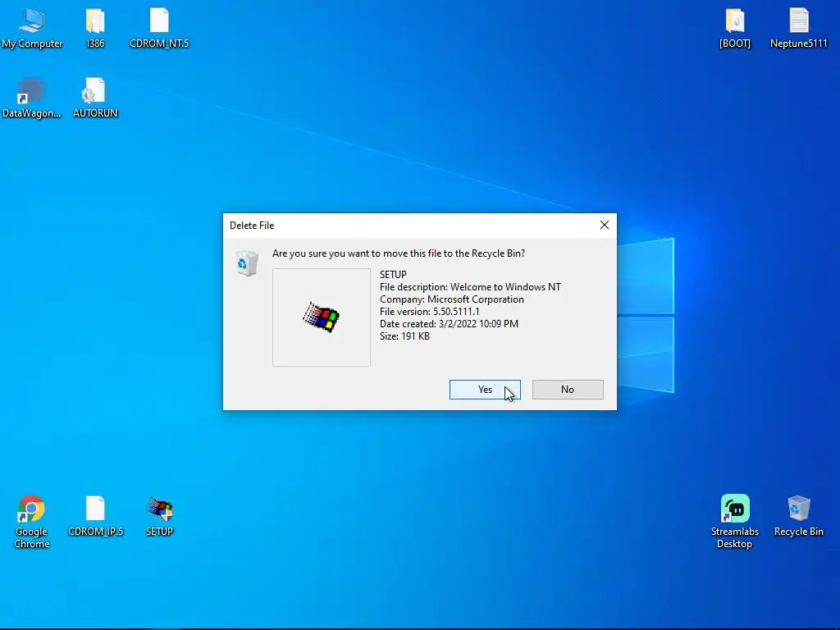Select the Recycle Bin desktop icon
Screen dimensions: 840x630
point(798,516)
